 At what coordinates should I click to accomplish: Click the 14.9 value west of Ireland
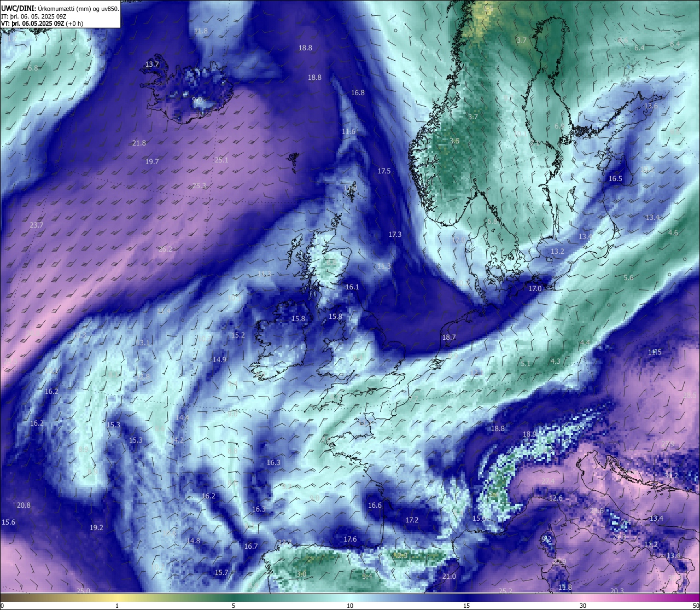(219, 360)
